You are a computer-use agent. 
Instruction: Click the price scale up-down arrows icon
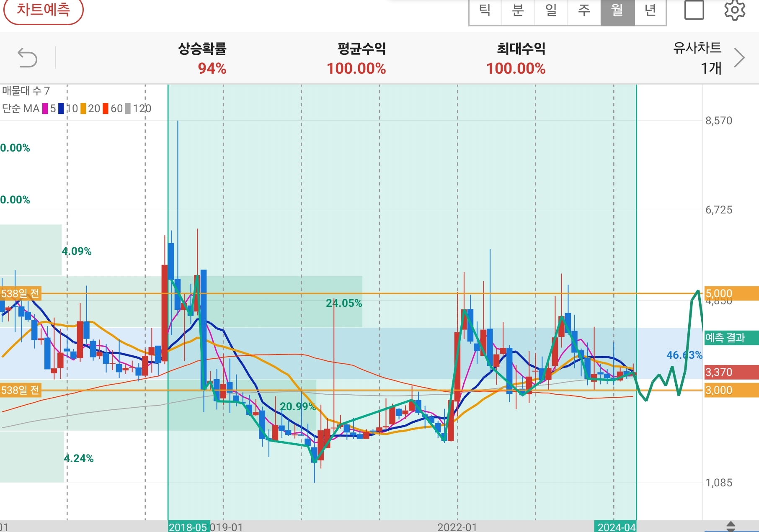731,527
